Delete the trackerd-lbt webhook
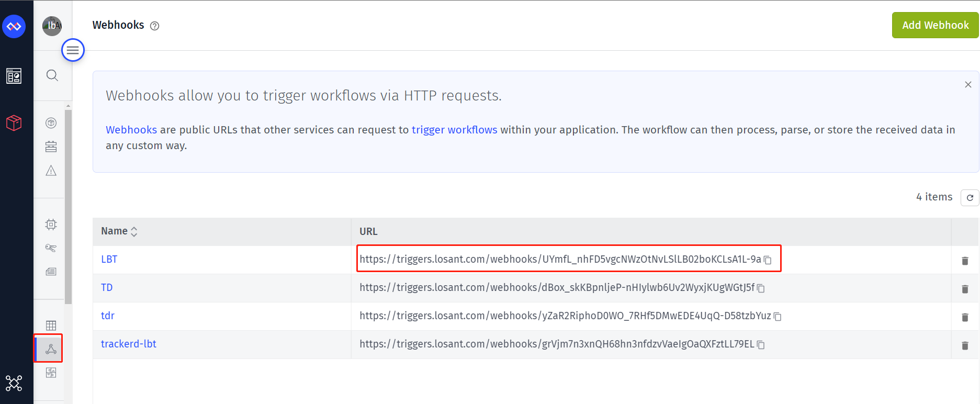This screenshot has width=980, height=404. [965, 345]
